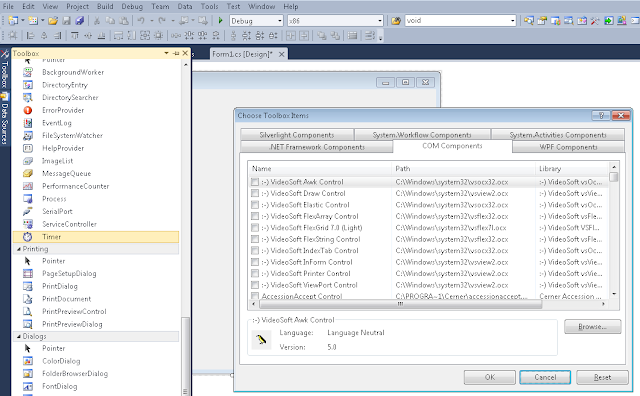Click the Align to Grid icon
640x396 pixels.
coord(13,36)
